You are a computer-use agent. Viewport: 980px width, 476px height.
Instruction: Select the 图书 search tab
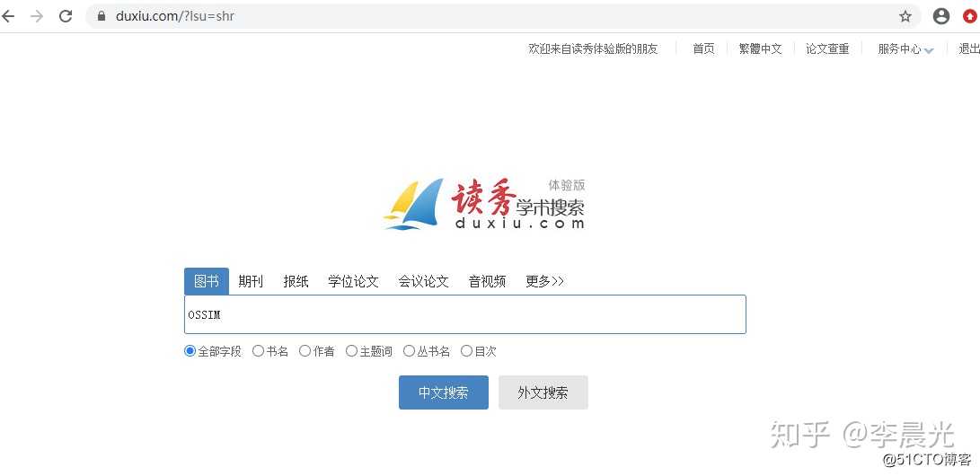click(207, 281)
